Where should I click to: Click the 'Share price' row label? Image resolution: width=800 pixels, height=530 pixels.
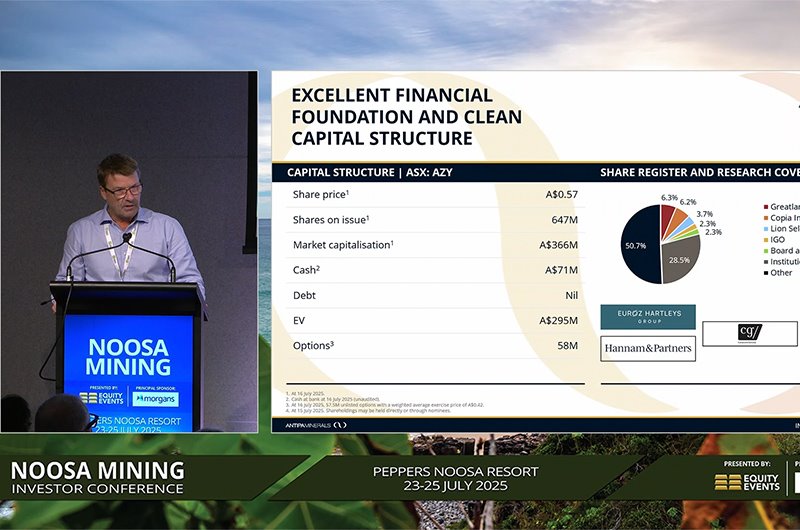321,194
